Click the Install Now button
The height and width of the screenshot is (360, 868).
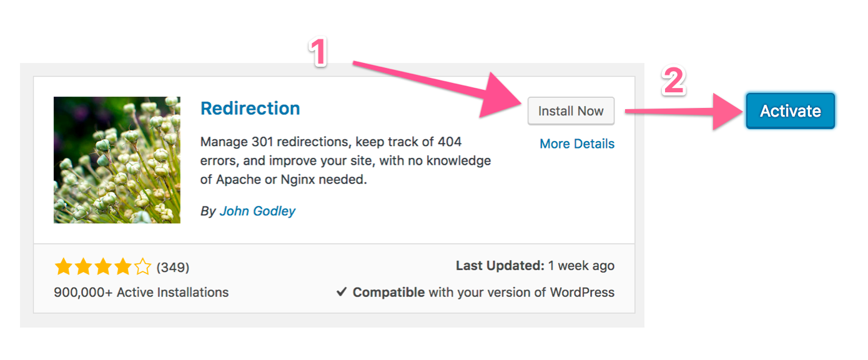click(571, 111)
